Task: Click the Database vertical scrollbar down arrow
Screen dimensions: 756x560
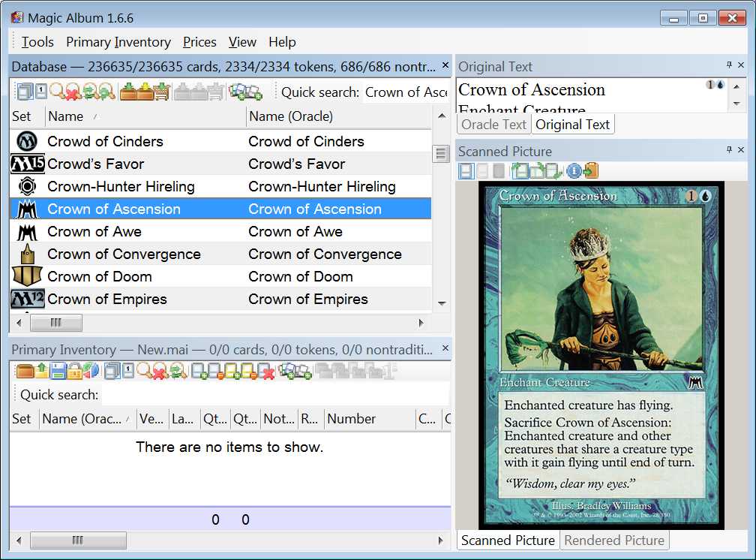Action: click(442, 304)
